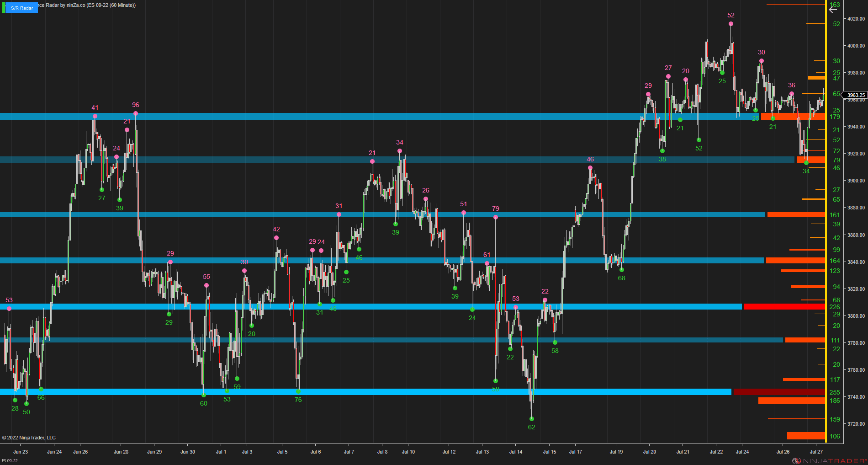The image size is (868, 465).
Task: Select the ES 09-22 chart tab
Action: pos(10,460)
